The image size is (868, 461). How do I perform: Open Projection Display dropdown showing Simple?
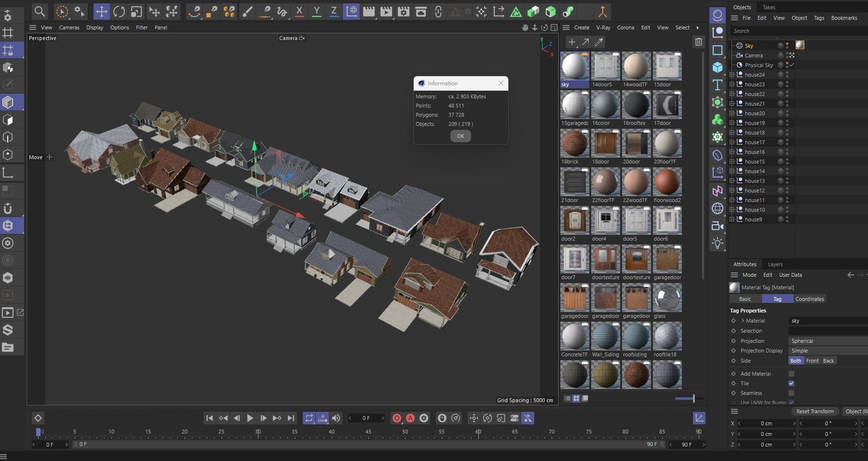(828, 351)
